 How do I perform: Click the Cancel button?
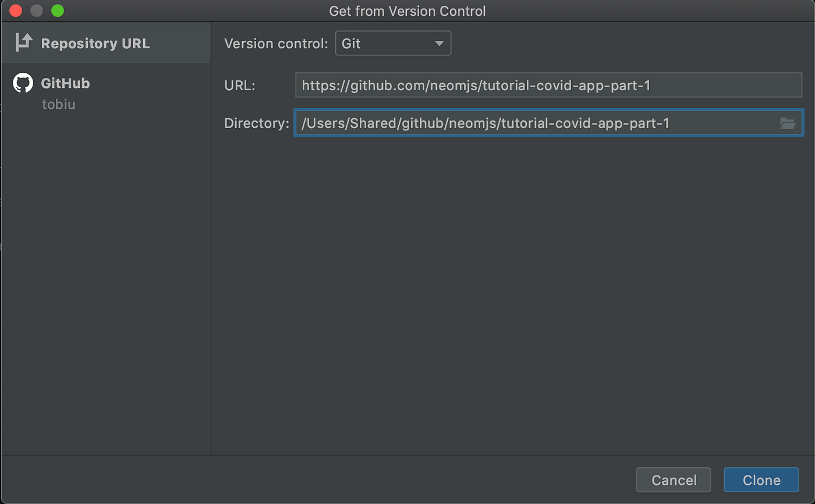[673, 480]
